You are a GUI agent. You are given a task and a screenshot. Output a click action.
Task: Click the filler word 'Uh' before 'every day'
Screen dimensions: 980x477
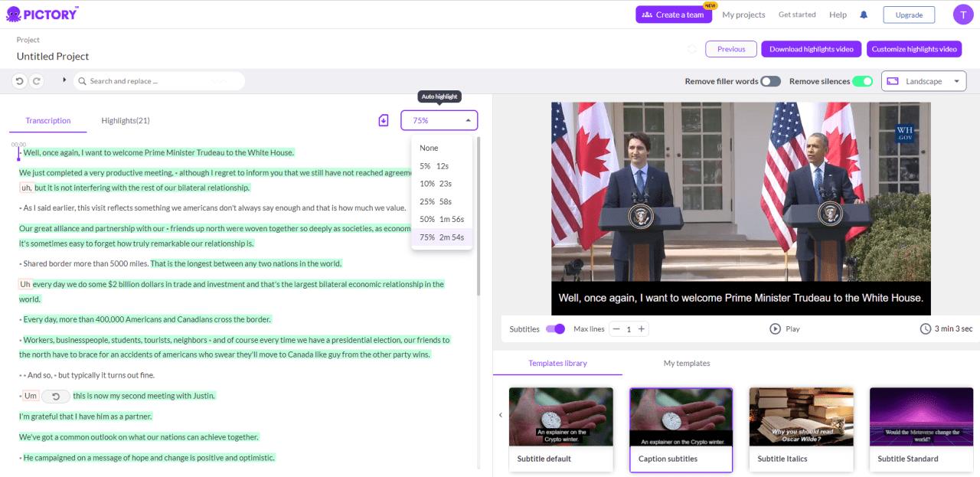[x=25, y=284]
